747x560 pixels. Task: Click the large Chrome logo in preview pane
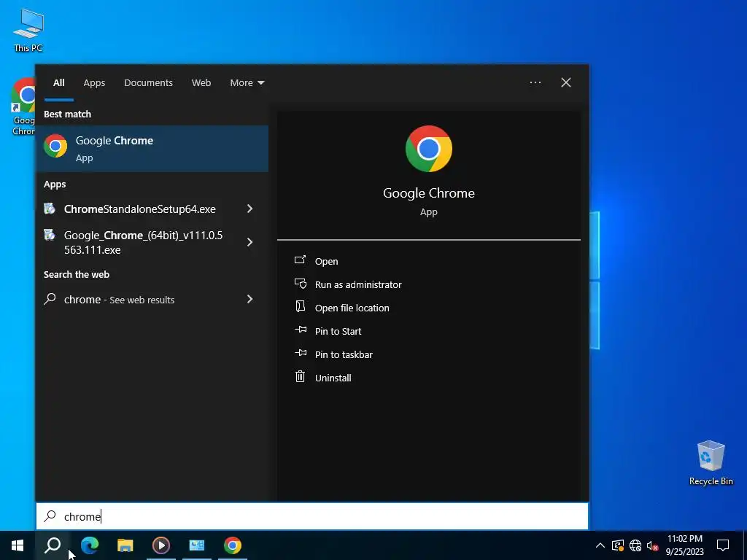click(429, 149)
